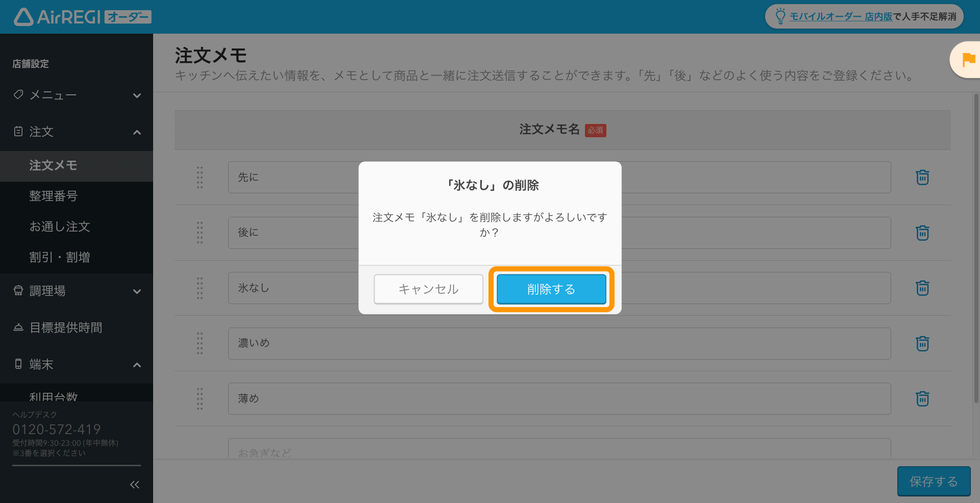Viewport: 980px width, 503px height.
Task: Click the cloche icon beside 目標提供時間
Action: (x=18, y=328)
